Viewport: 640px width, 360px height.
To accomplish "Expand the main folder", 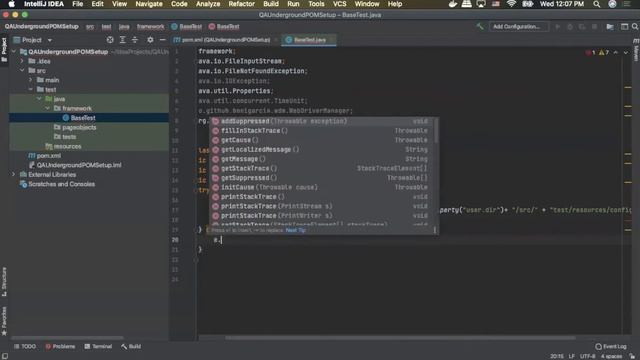I will coord(31,80).
